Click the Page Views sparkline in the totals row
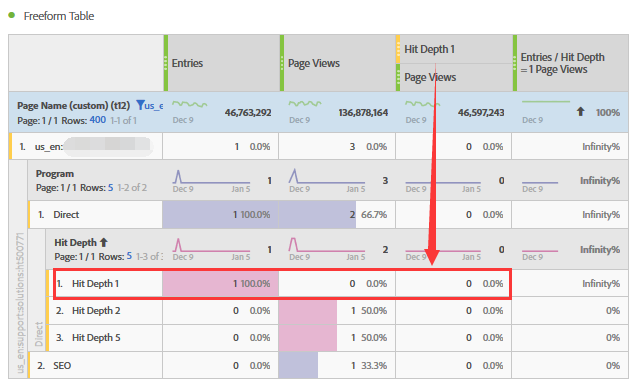This screenshot has width=638, height=385. [x=306, y=104]
